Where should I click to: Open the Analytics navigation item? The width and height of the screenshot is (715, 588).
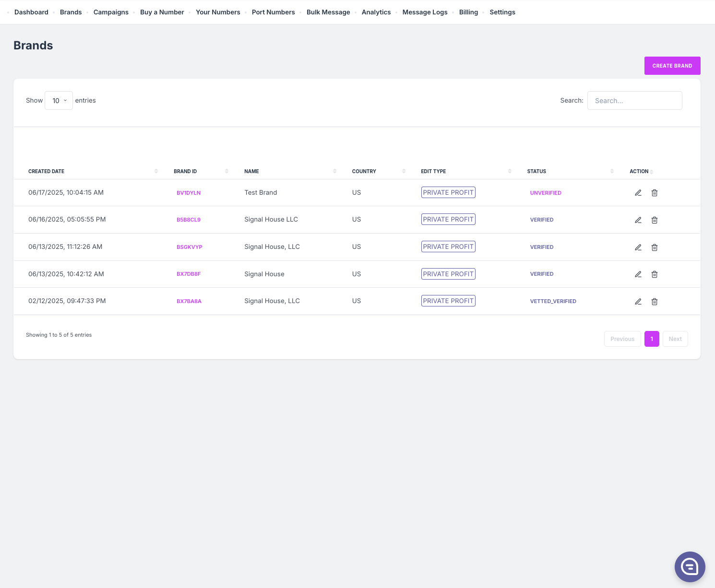point(376,12)
